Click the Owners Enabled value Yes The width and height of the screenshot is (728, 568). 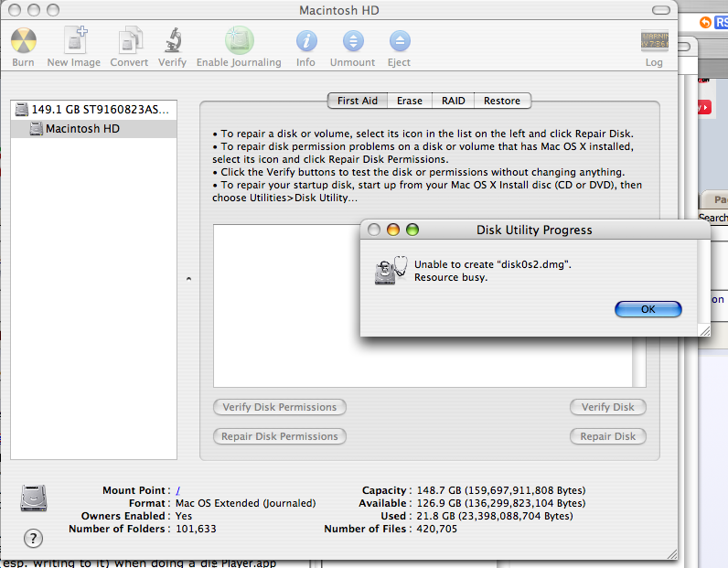click(184, 516)
